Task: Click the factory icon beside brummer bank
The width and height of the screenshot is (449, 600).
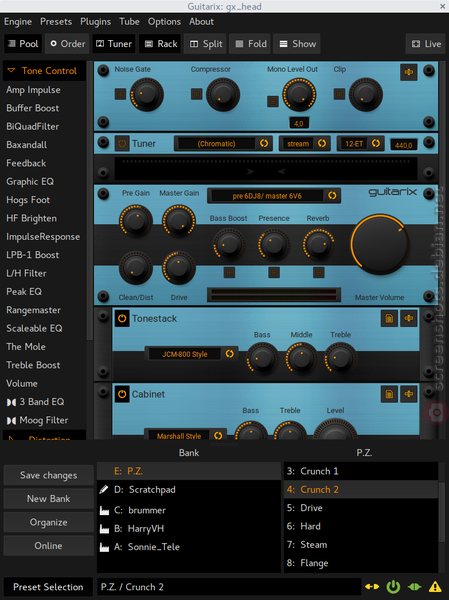Action: pos(104,510)
